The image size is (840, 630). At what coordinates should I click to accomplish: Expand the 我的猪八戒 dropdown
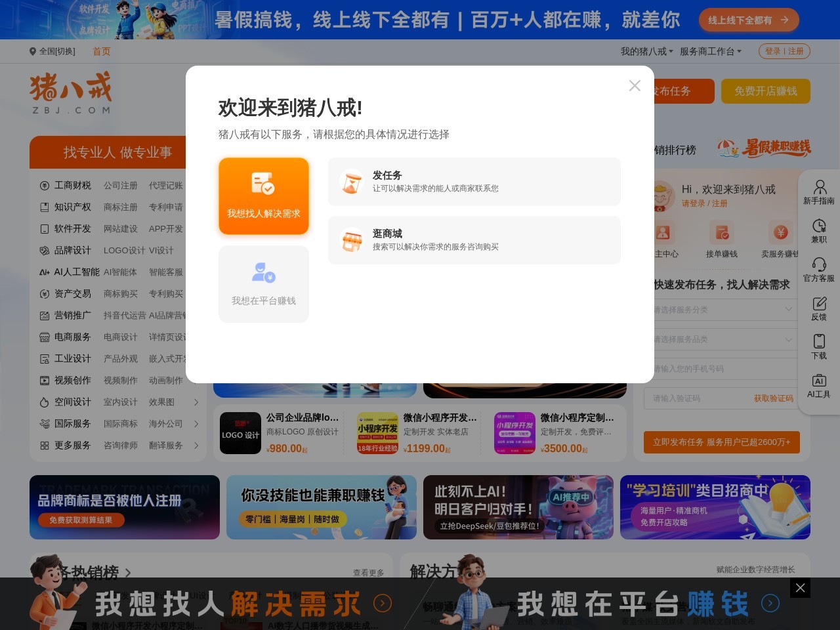click(x=647, y=51)
